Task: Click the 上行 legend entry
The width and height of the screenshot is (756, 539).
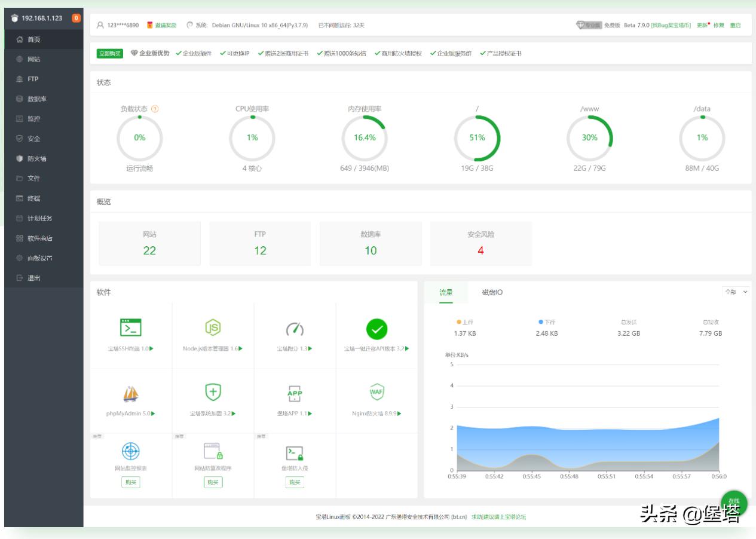Action: click(x=465, y=322)
